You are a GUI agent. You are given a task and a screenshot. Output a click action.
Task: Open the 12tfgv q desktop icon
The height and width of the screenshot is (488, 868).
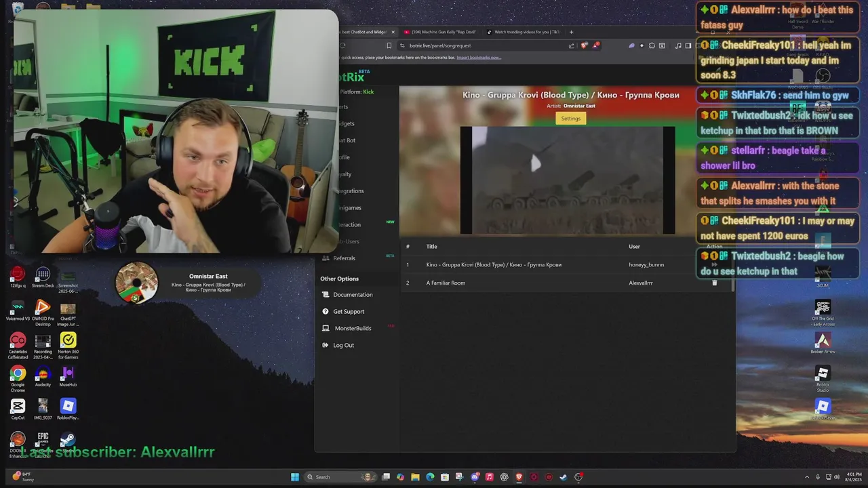click(x=18, y=277)
